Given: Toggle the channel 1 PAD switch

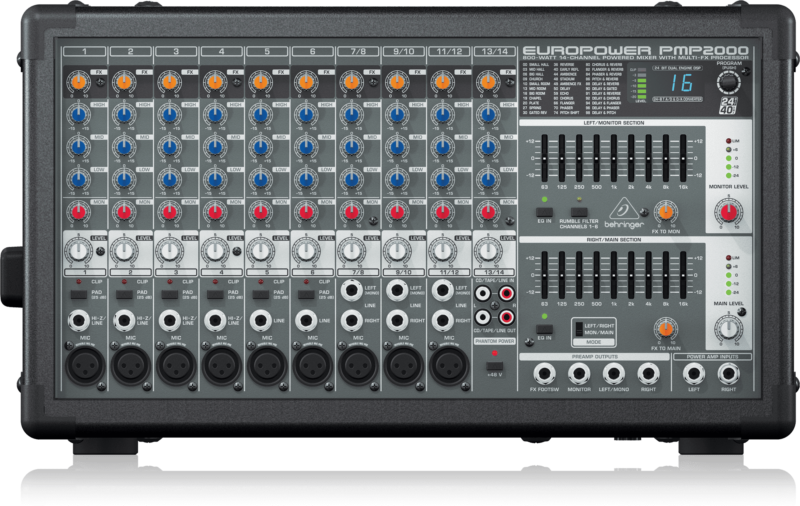Looking at the screenshot, I should point(79,294).
